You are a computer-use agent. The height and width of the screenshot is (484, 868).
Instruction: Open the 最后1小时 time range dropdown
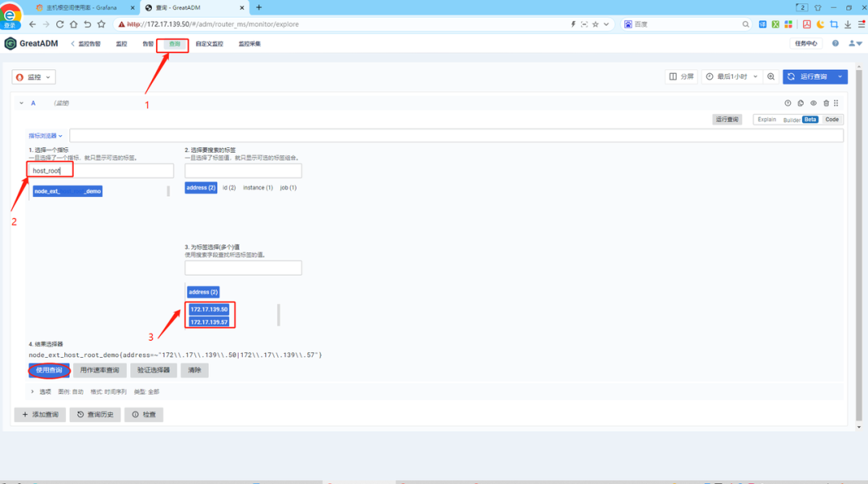pyautogui.click(x=730, y=76)
